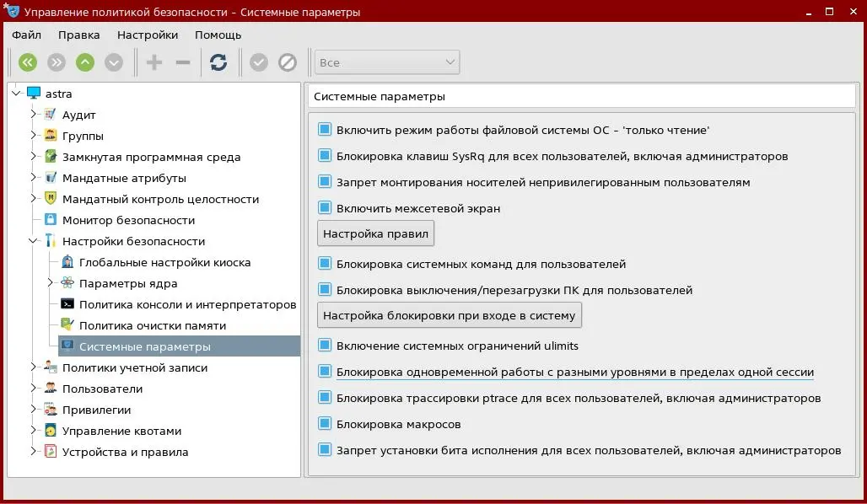The image size is (867, 504).
Task: Select Политика очистки памяти tree item
Action: (x=153, y=325)
